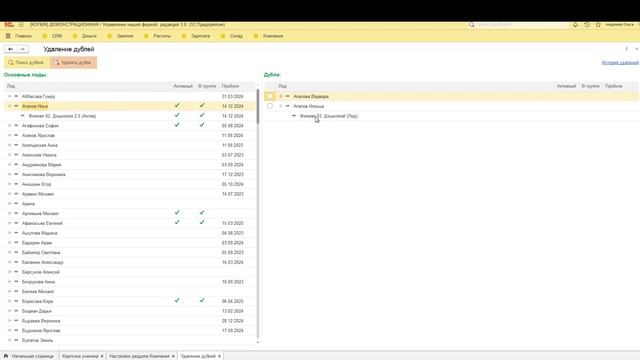640x360 pixels.
Task: Open the history clock icon
Action: [x=587, y=25]
